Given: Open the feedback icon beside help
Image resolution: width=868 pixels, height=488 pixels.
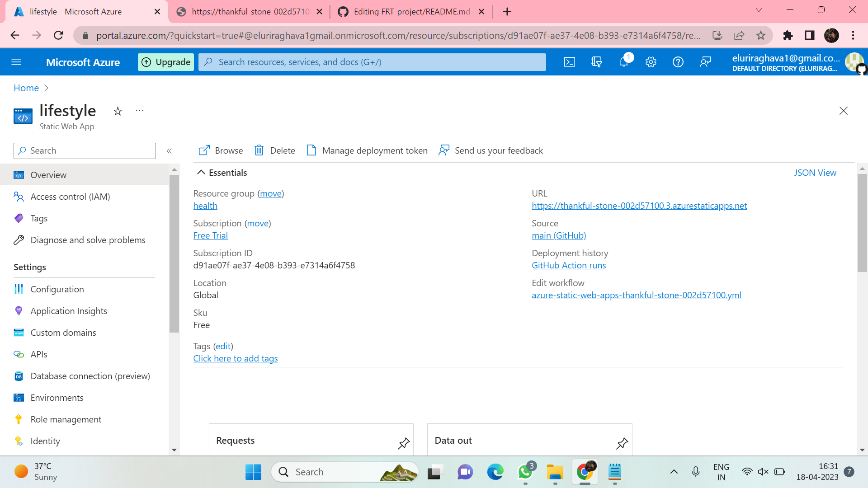Looking at the screenshot, I should click(x=705, y=62).
